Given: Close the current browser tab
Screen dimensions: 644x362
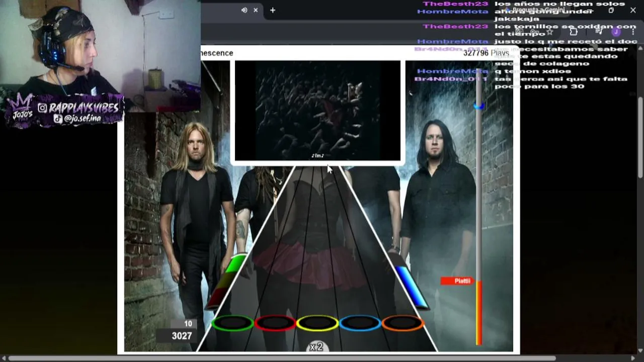Looking at the screenshot, I should 256,10.
